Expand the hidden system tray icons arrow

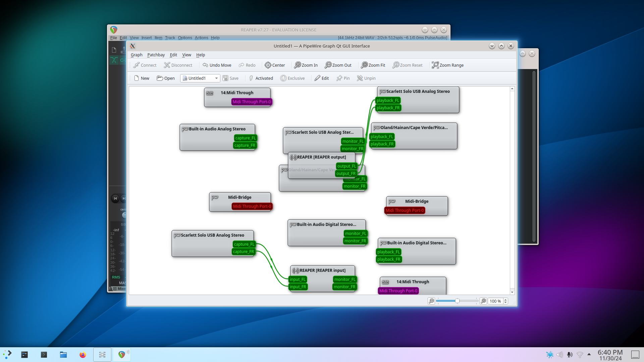tap(589, 354)
